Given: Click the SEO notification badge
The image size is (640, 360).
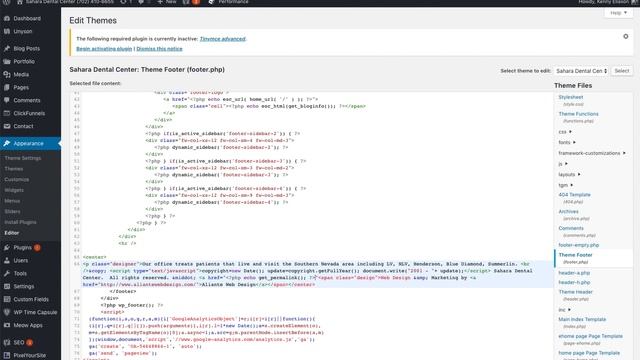Looking at the screenshot, I should pyautogui.click(x=29, y=342).
